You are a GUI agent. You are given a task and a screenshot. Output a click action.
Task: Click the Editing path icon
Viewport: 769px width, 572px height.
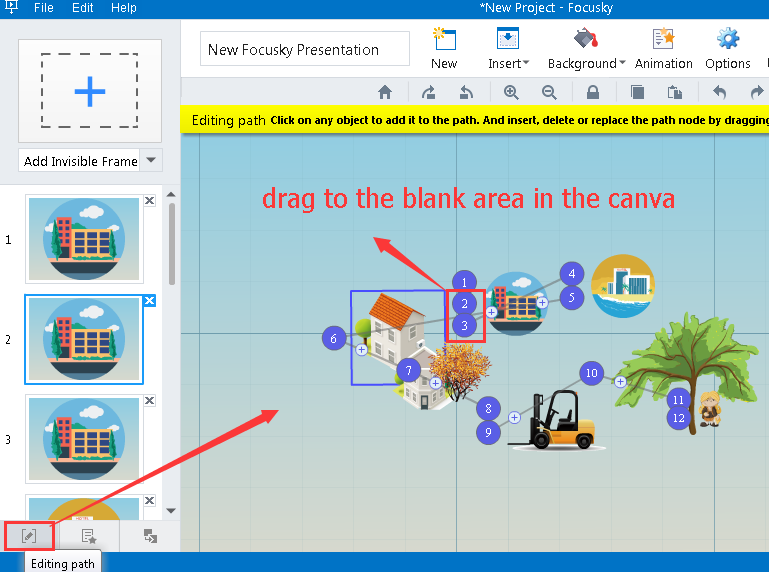tap(29, 536)
